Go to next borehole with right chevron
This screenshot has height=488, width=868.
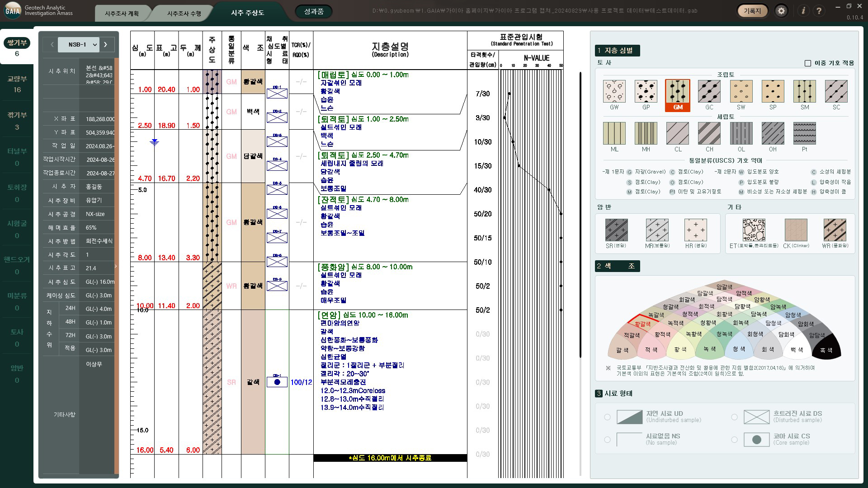106,45
